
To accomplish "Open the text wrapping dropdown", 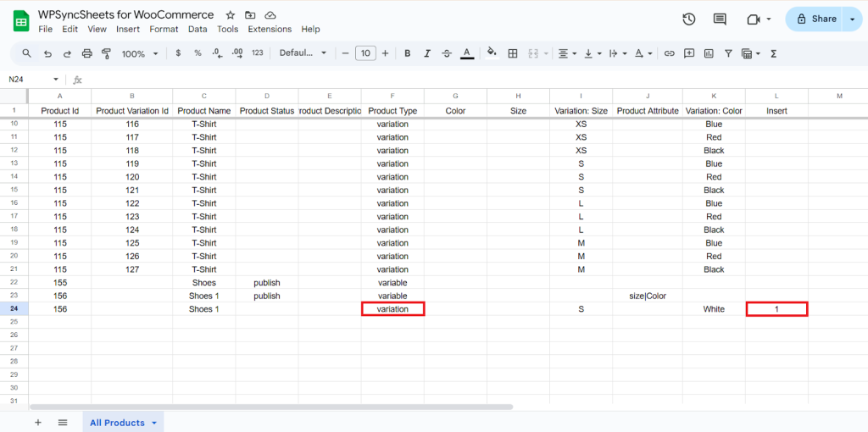I will coord(617,53).
